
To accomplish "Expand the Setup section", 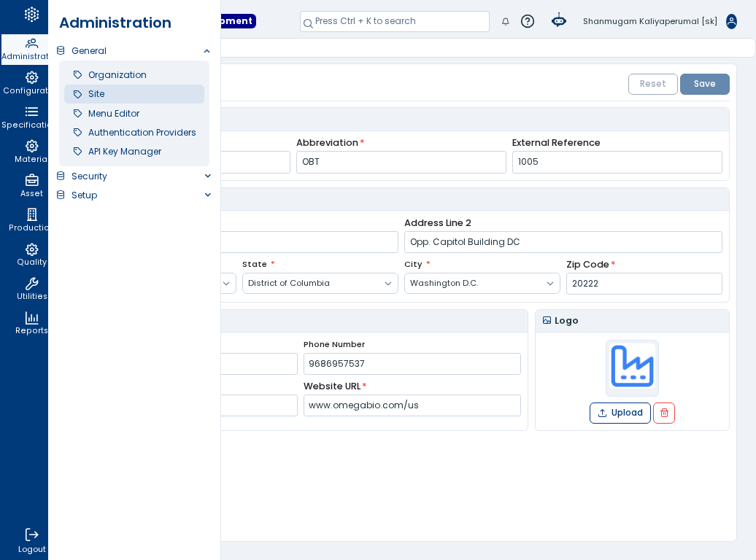I will pos(208,195).
